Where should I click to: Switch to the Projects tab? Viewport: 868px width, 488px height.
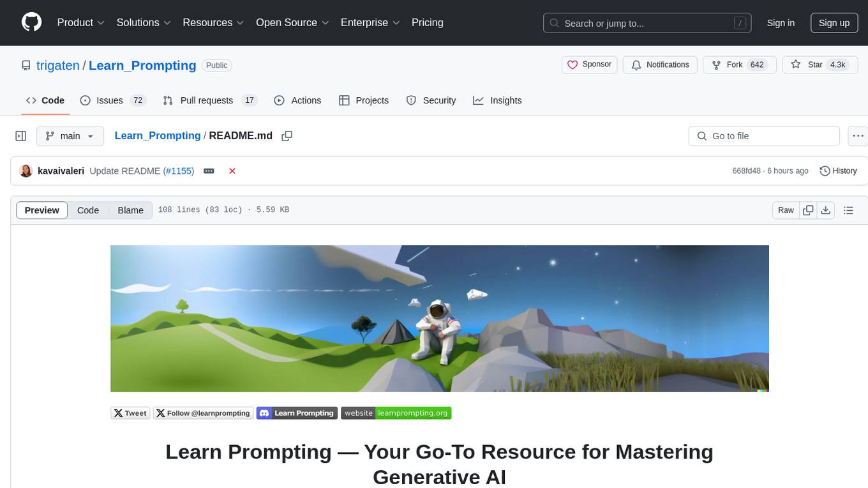tap(364, 100)
